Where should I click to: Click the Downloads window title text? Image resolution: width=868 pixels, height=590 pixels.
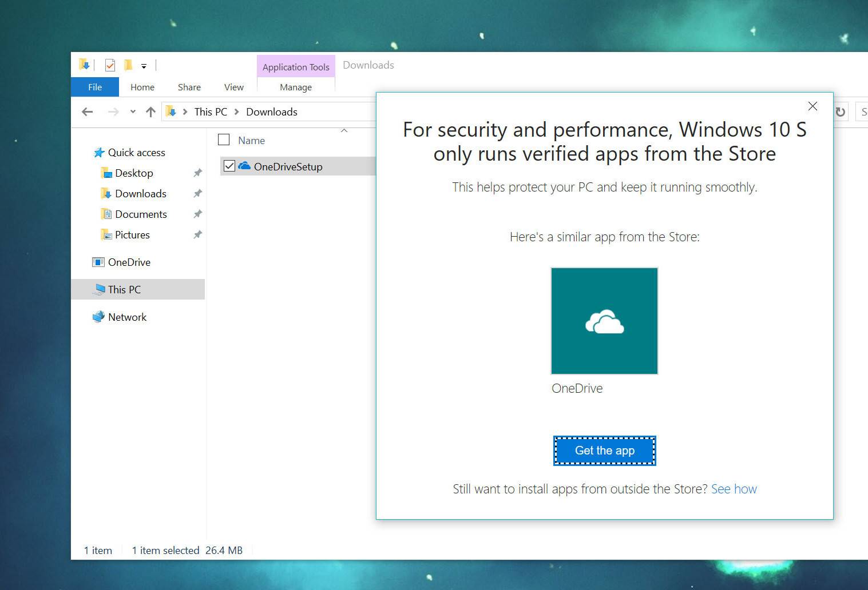(x=368, y=65)
